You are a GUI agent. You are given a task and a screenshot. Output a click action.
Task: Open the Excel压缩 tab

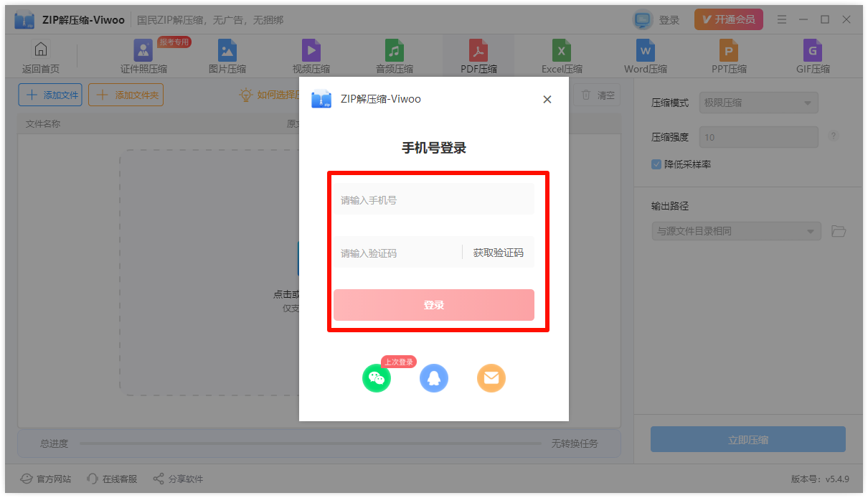pyautogui.click(x=562, y=56)
